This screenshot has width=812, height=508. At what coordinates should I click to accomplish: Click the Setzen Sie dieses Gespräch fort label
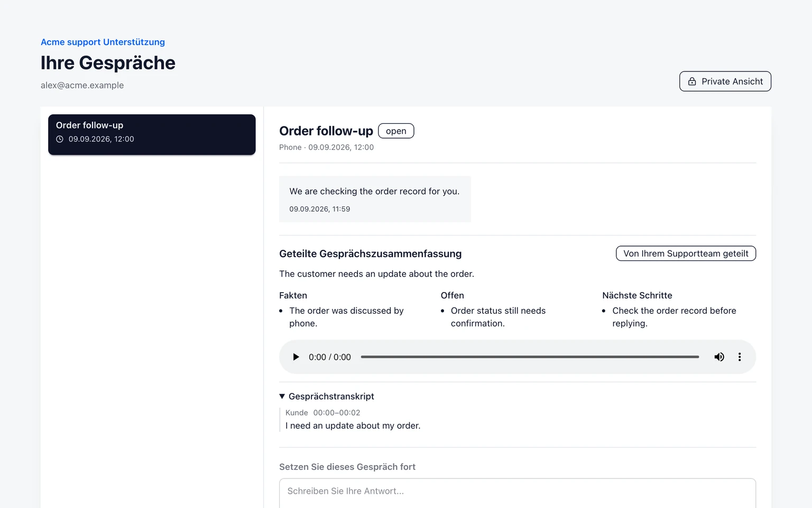point(347,467)
